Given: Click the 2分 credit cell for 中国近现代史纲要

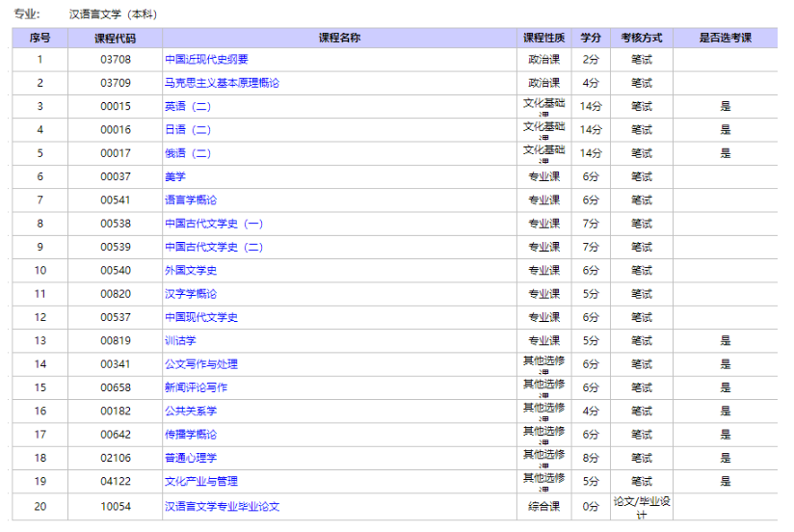Looking at the screenshot, I should [591, 60].
